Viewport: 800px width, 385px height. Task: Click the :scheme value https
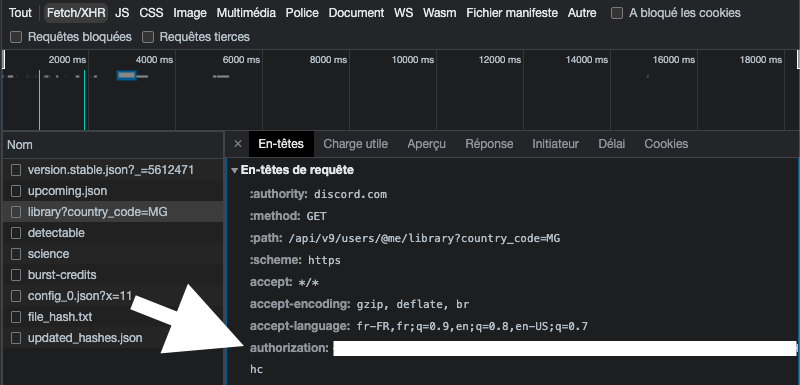tap(324, 260)
